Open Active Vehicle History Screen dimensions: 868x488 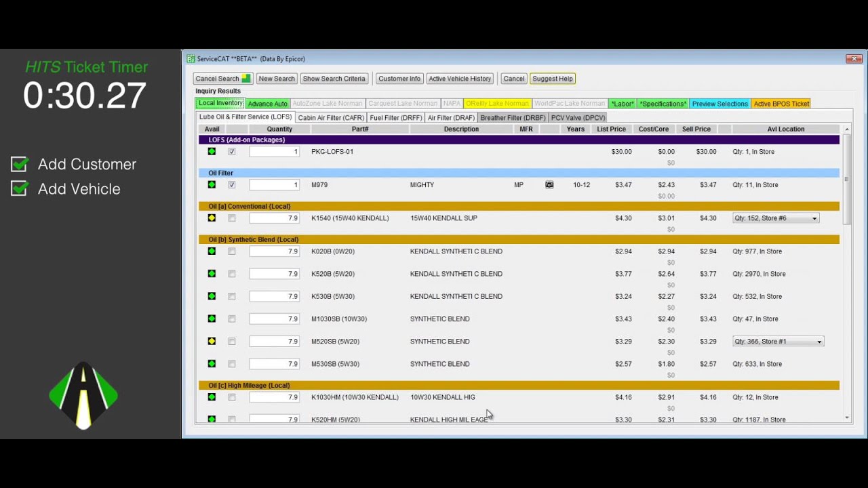click(x=460, y=79)
